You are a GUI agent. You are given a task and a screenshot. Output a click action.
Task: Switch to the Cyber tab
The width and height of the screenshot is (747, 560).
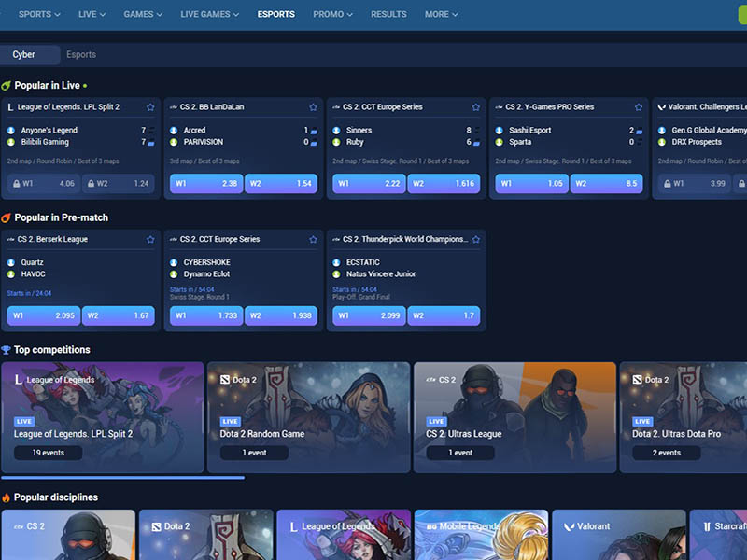point(30,55)
